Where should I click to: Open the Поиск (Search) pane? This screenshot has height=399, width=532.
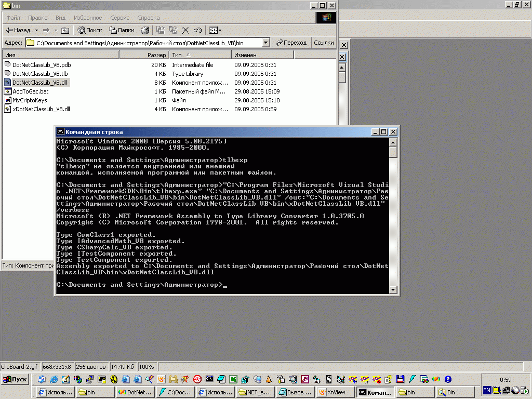tap(90, 30)
